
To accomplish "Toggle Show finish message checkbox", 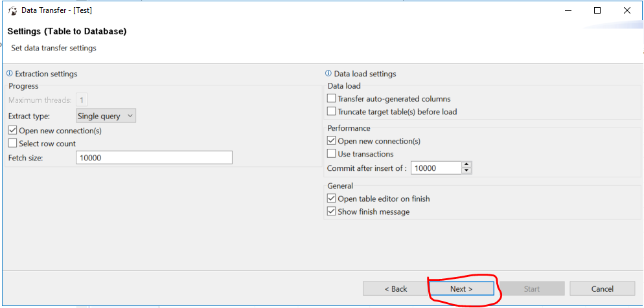I will tap(332, 212).
